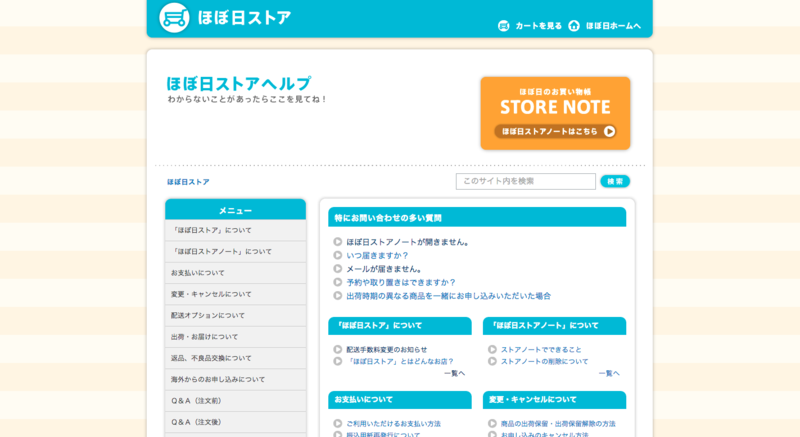The image size is (800, 437).
Task: Click the bullet arrow beside メールが届きません。
Action: pos(338,269)
